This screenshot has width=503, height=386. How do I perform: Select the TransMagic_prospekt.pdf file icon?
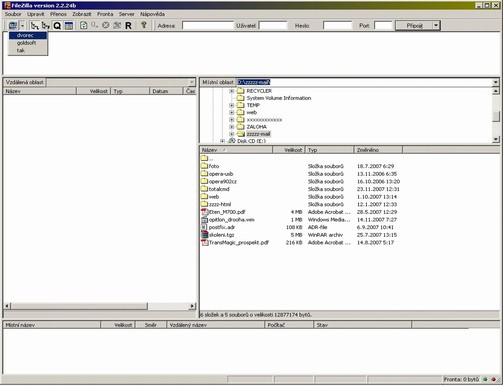205,243
